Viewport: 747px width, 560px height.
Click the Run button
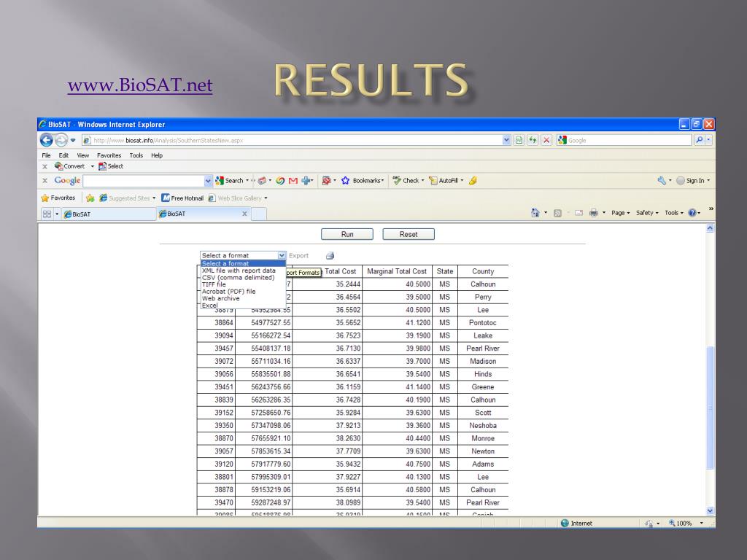pyautogui.click(x=347, y=234)
